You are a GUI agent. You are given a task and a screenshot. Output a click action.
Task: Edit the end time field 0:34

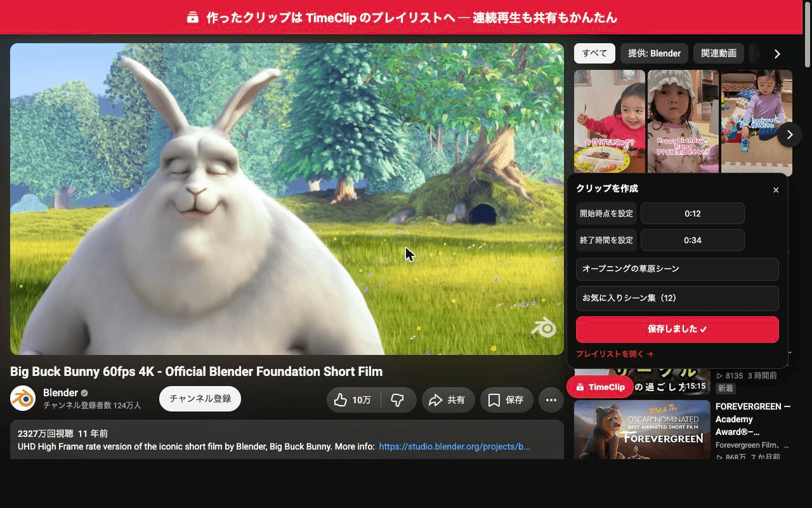(693, 240)
